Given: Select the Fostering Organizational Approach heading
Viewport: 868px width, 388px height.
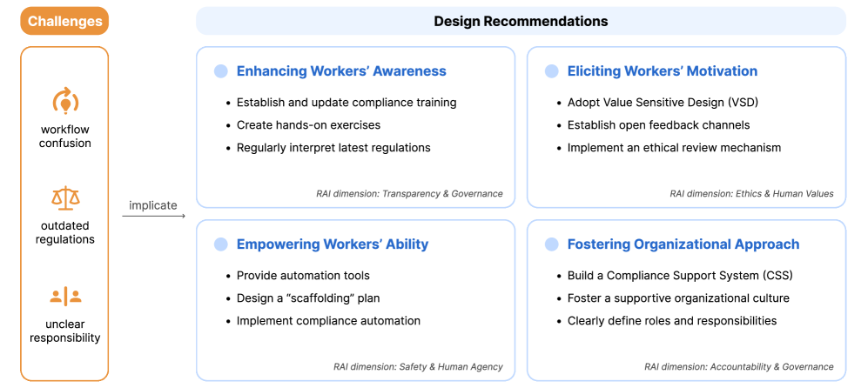Looking at the screenshot, I should (683, 244).
